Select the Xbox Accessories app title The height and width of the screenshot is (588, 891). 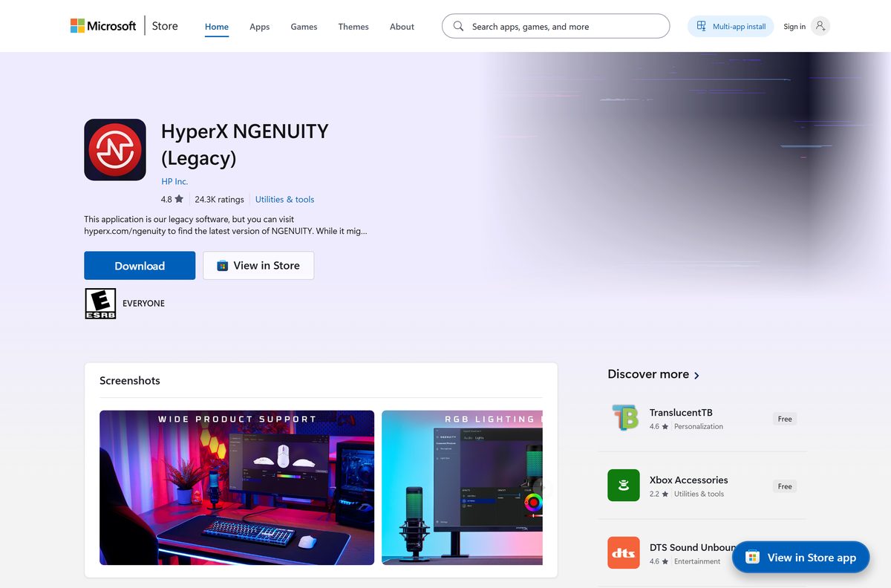pos(688,480)
